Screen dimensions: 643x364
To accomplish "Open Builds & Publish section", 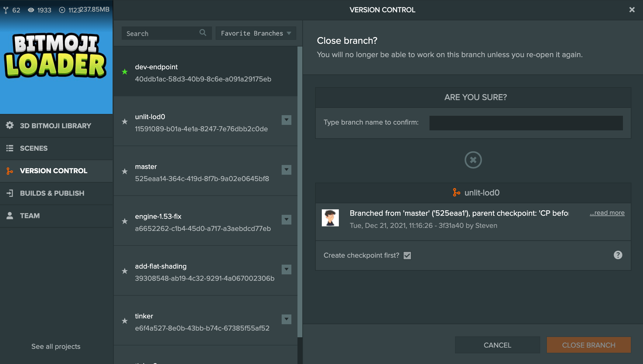I will point(52,193).
